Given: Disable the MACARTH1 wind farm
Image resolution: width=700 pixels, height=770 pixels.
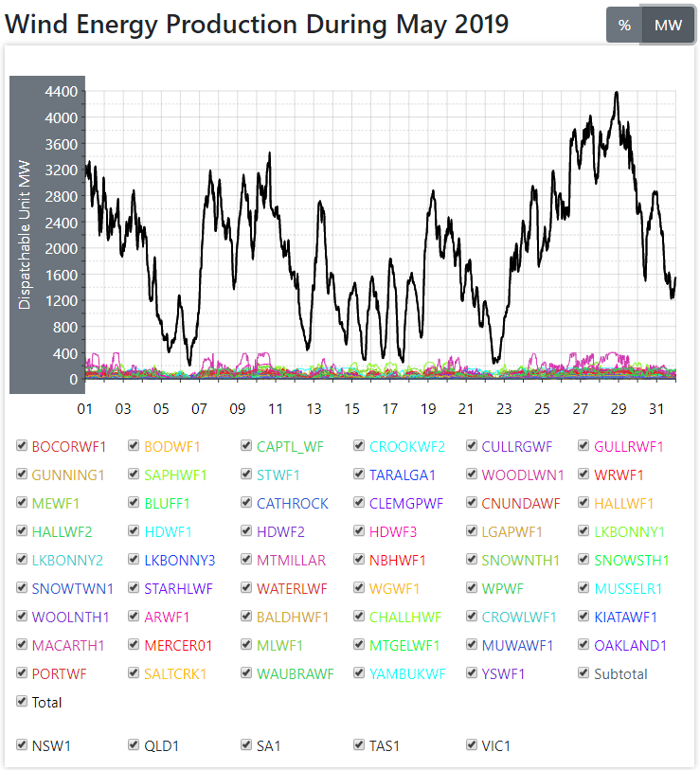Looking at the screenshot, I should pyautogui.click(x=22, y=645).
